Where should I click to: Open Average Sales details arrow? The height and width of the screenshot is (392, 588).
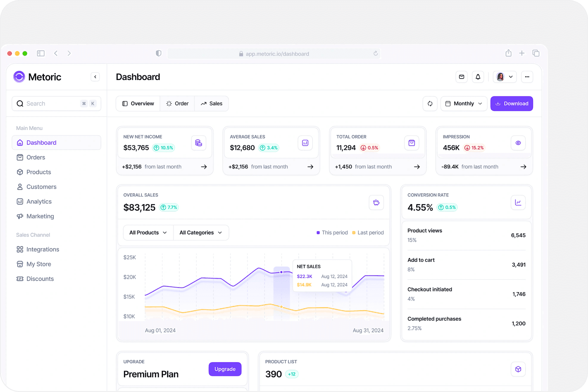pyautogui.click(x=310, y=167)
